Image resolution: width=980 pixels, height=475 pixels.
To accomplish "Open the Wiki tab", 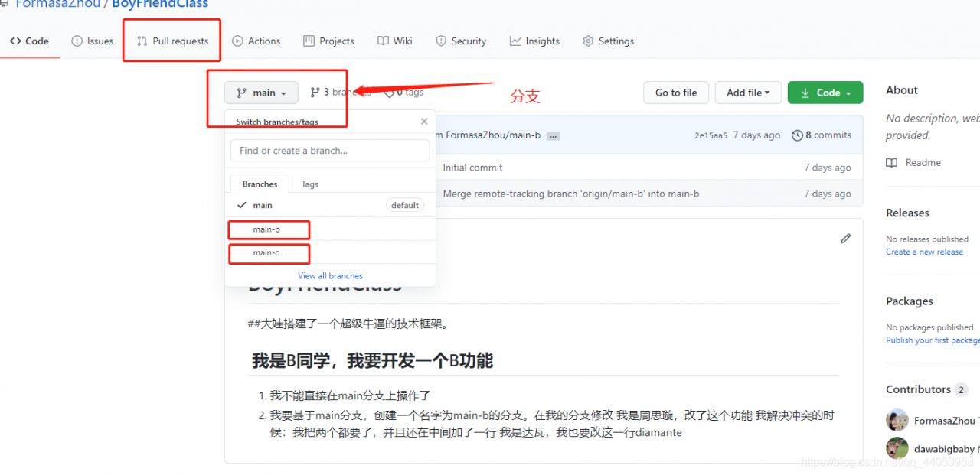I will point(395,41).
